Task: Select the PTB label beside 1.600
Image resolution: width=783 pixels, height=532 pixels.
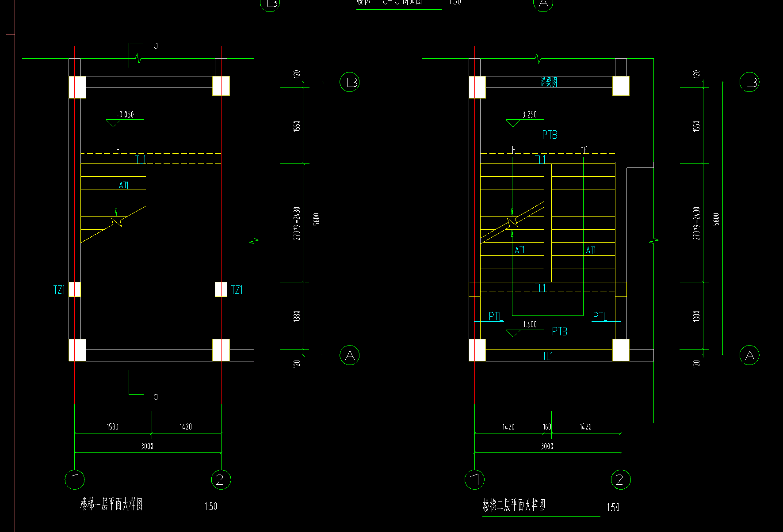Action: tap(559, 331)
